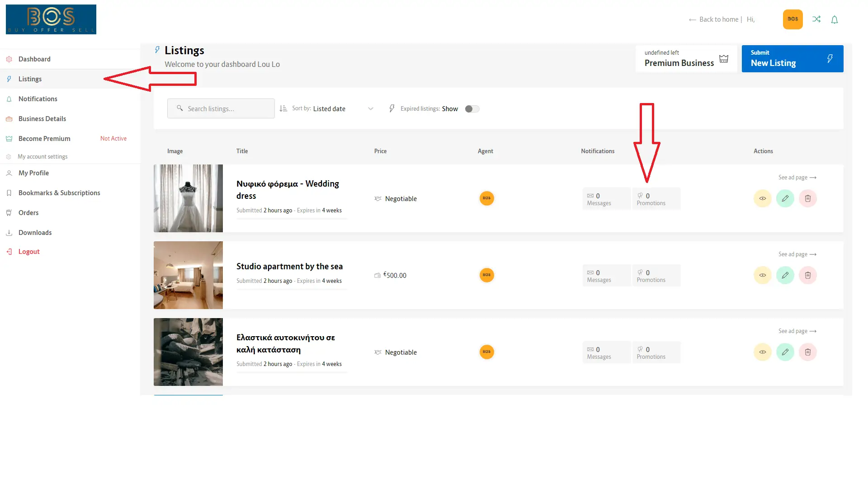Click the chevron arrow of sort dropdown
This screenshot has height=488, width=868.
coord(371,109)
